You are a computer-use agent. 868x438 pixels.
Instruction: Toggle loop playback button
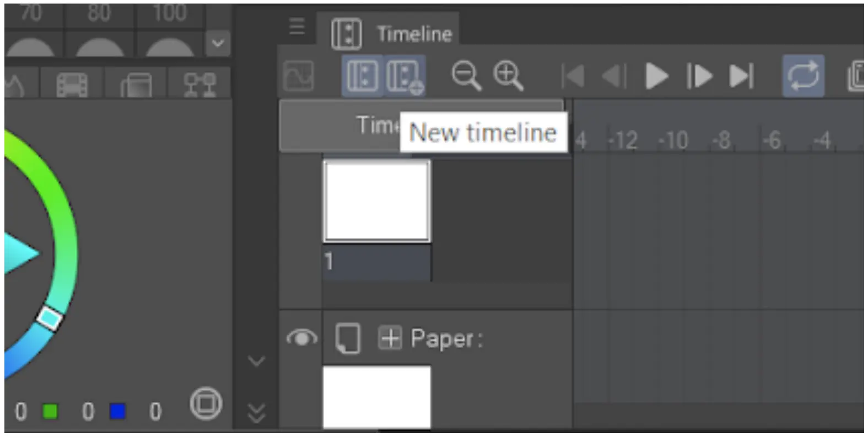click(x=804, y=76)
